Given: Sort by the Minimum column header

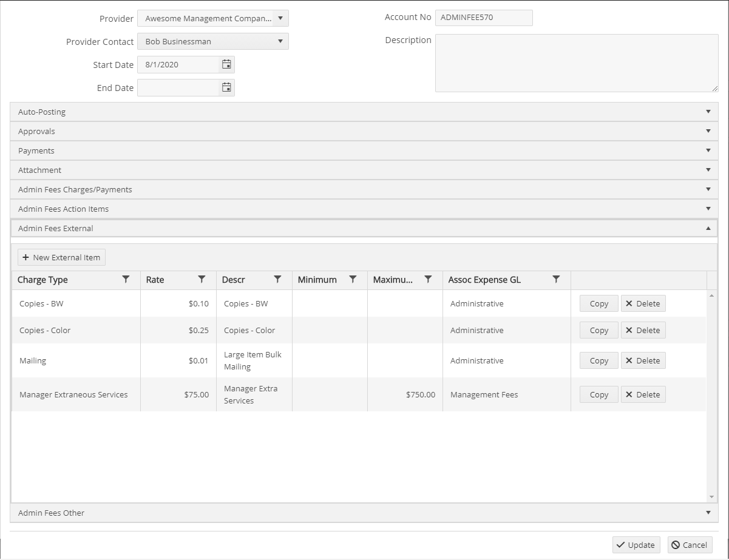Looking at the screenshot, I should 317,280.
